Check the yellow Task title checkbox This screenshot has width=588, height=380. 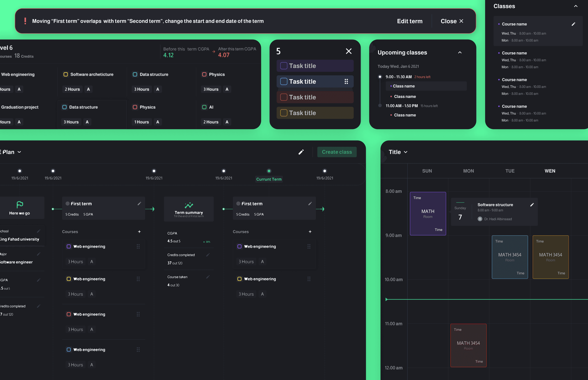tap(284, 113)
